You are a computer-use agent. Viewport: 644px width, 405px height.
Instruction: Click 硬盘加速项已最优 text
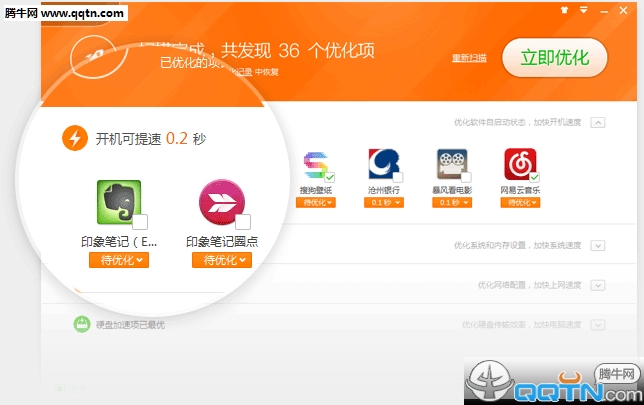tap(130, 325)
